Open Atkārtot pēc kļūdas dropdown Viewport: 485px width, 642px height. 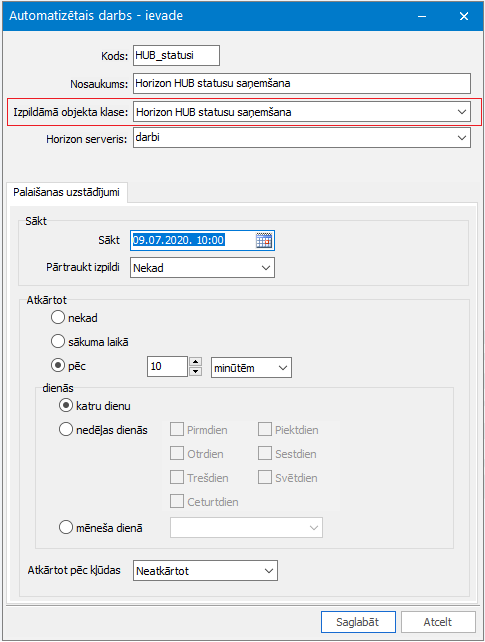click(x=268, y=571)
